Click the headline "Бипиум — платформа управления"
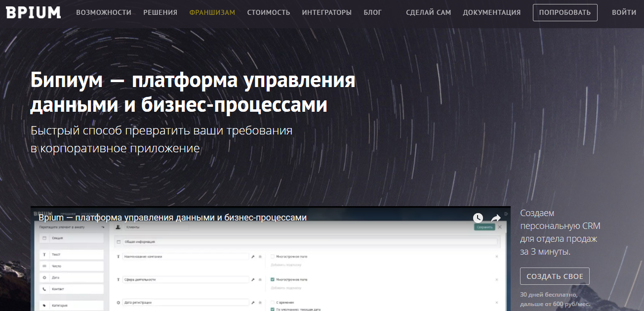 193,80
